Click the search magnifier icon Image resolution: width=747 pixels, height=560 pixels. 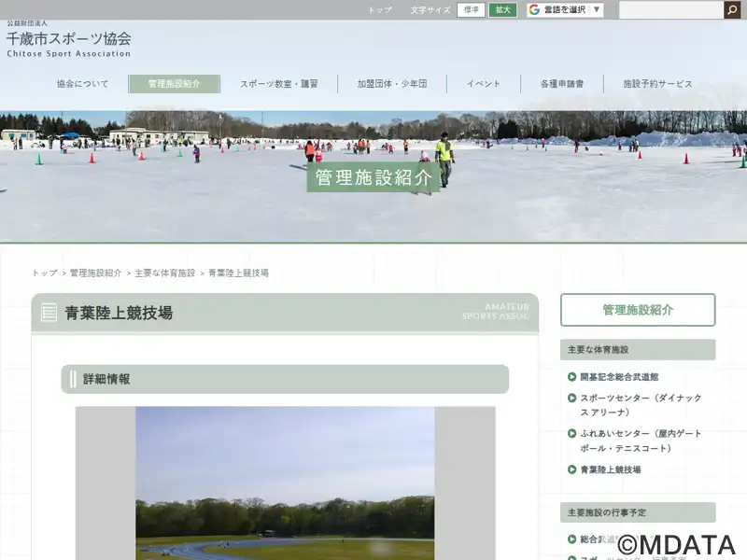(x=733, y=10)
